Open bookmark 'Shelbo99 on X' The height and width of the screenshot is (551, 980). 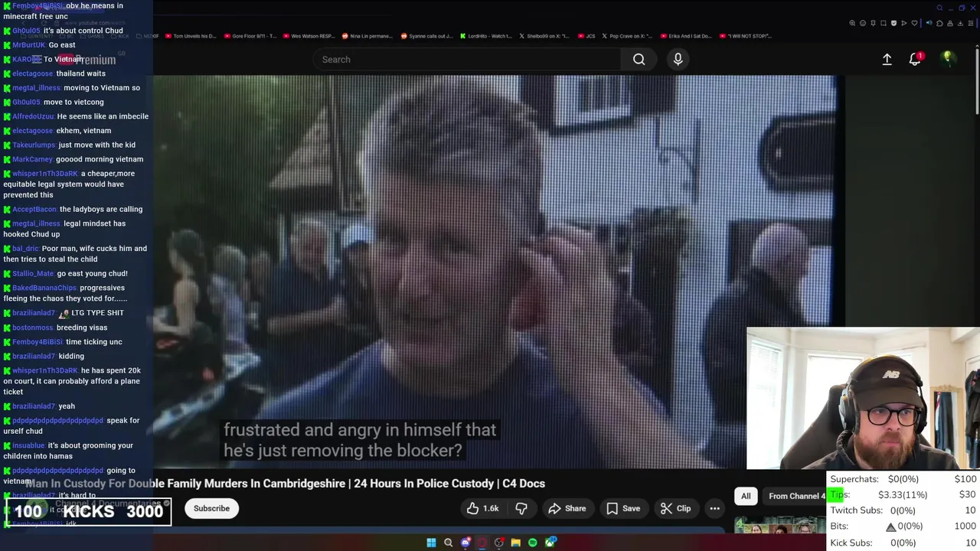(x=544, y=36)
